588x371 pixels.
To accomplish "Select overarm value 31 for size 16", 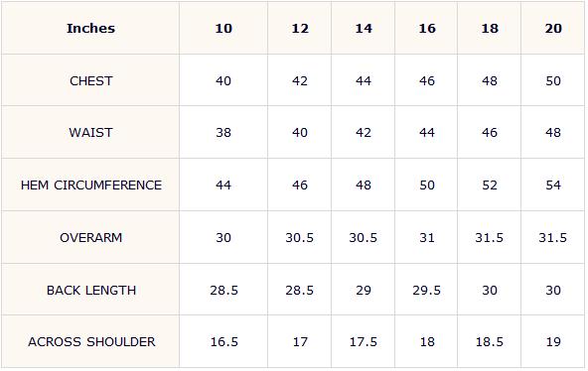I will pos(427,238).
